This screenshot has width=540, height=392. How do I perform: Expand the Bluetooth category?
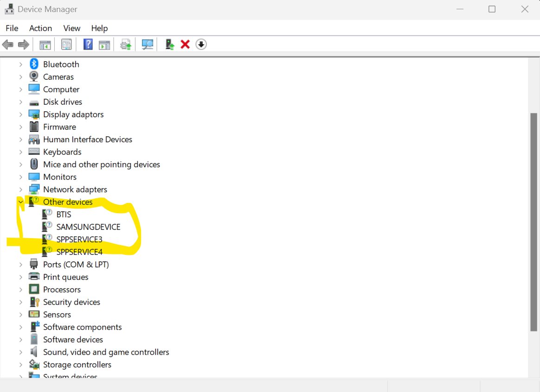(x=21, y=64)
